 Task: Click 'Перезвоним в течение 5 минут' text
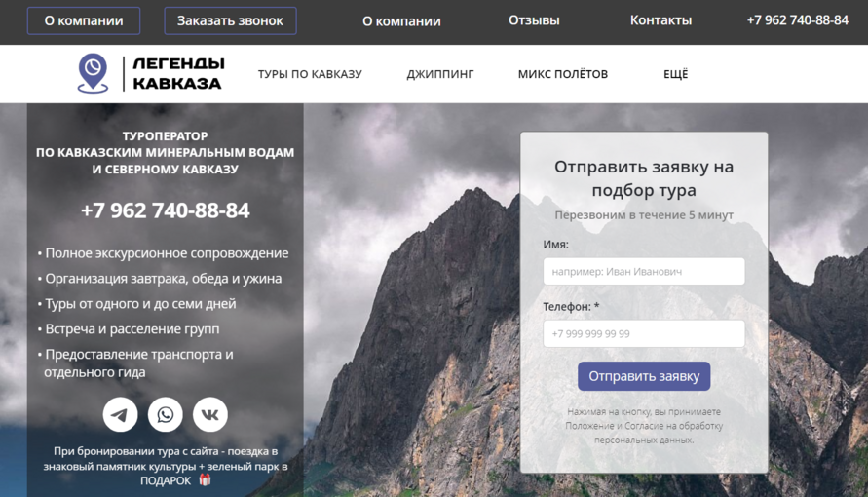click(644, 215)
